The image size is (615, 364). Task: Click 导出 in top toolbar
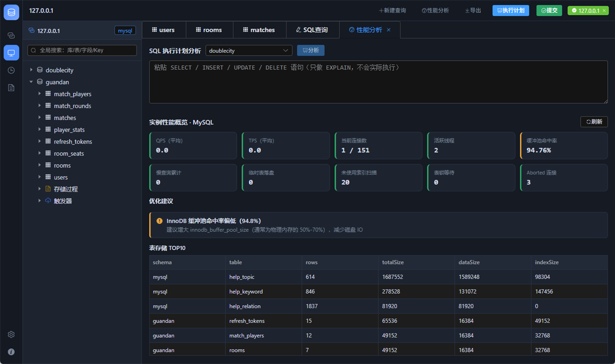point(473,11)
